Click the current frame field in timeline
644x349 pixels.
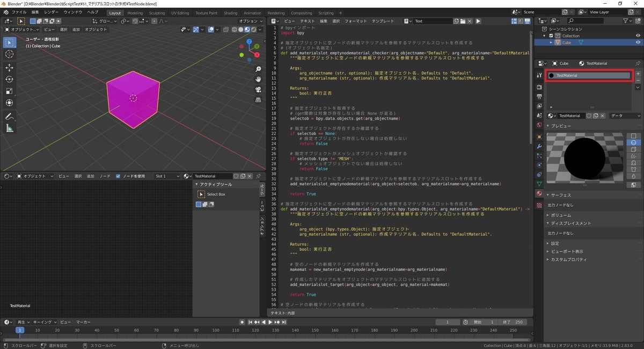[448, 322]
